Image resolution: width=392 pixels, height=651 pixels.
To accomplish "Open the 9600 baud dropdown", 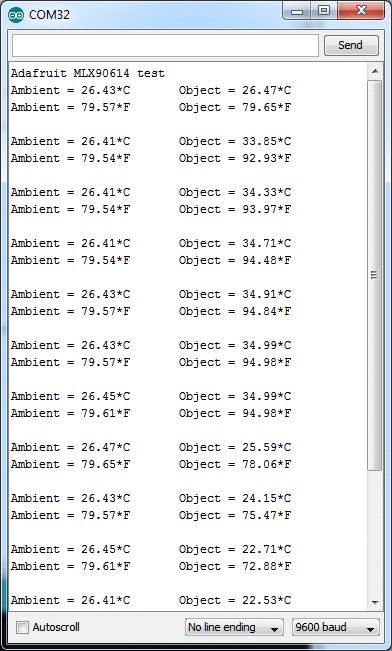I will pos(336,627).
